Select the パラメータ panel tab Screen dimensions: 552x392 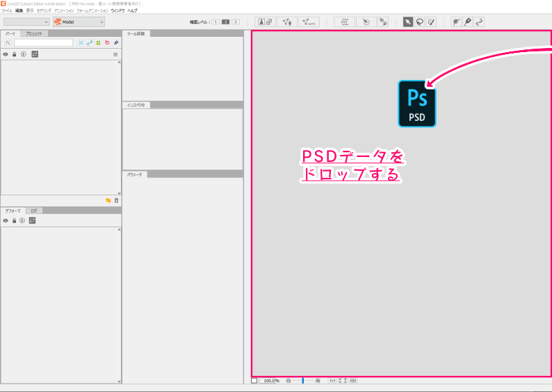tap(134, 174)
